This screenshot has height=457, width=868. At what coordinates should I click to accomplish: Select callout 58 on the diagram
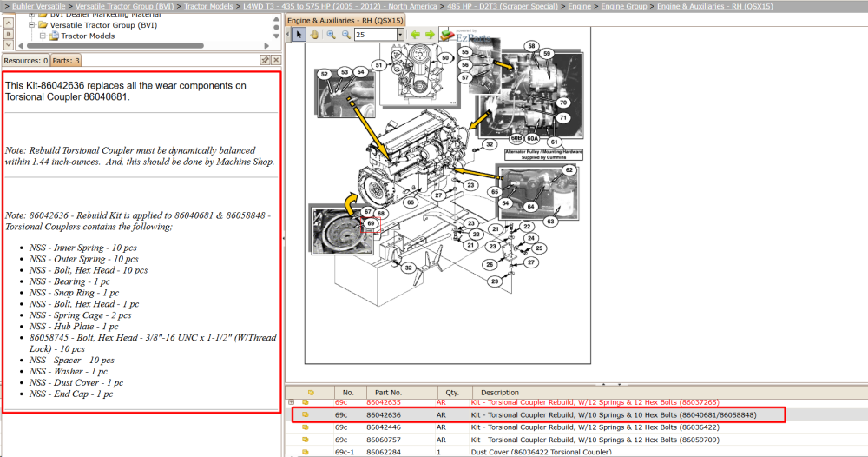coord(531,46)
